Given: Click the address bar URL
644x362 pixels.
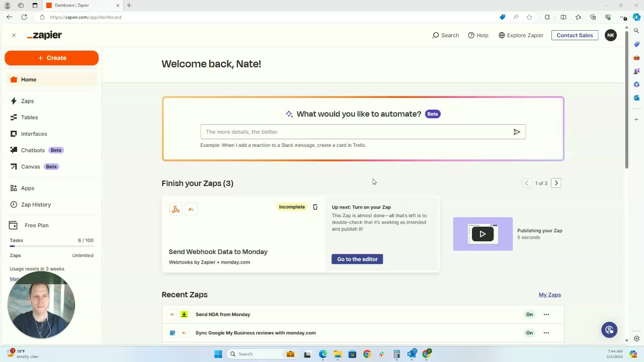Looking at the screenshot, I should pos(86,17).
